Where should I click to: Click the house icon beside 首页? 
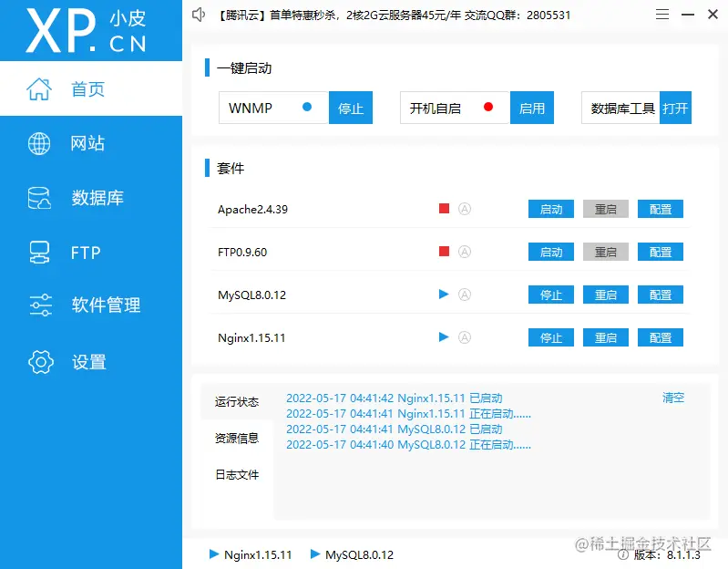pyautogui.click(x=39, y=88)
